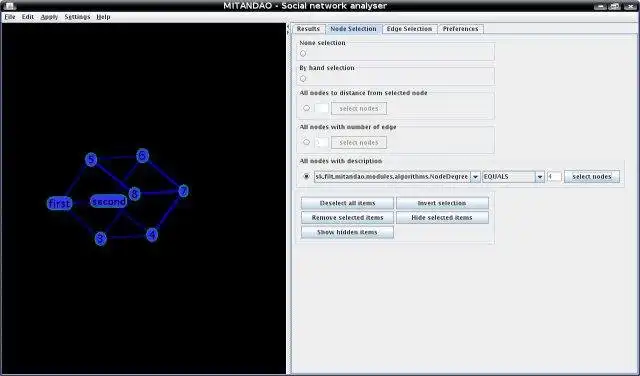Image resolution: width=640 pixels, height=376 pixels.
Task: Click Show hidden items button
Action: (x=347, y=232)
